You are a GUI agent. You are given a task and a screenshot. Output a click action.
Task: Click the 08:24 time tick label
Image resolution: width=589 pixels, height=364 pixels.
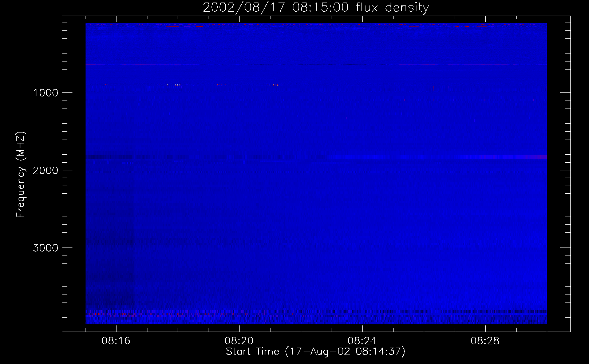tap(362, 341)
